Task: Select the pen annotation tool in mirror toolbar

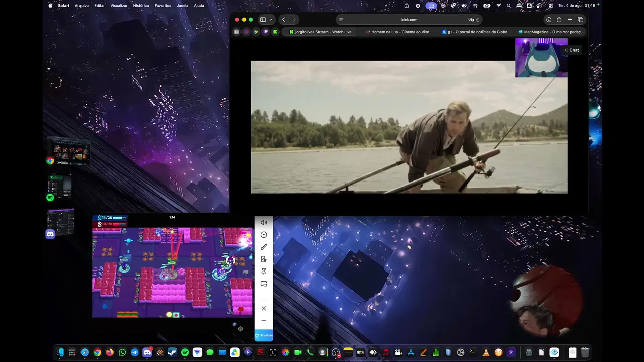Action: tap(264, 247)
